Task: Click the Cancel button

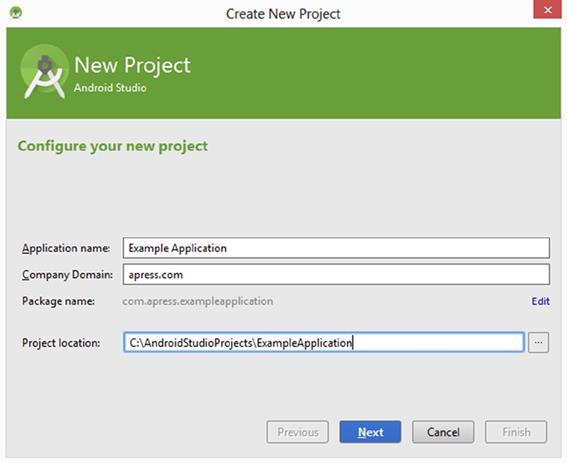Action: [x=443, y=432]
